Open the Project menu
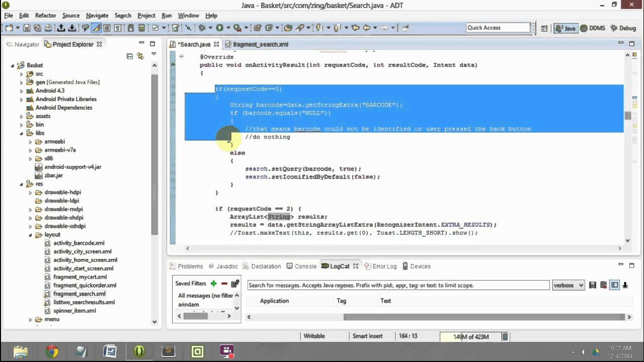This screenshot has height=362, width=644. click(146, 16)
